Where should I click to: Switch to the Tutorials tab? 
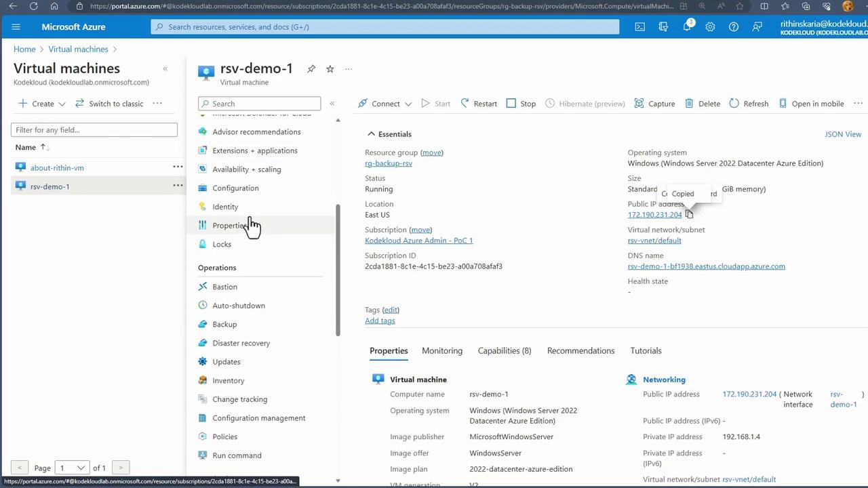coord(646,350)
